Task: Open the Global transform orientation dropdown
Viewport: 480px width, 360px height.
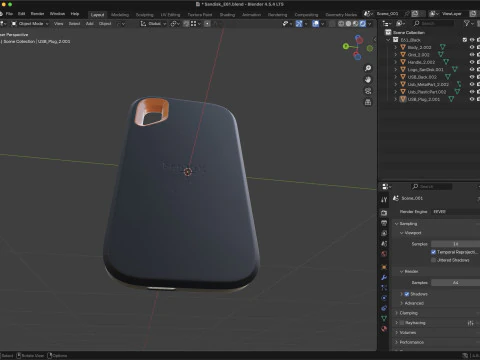Action: coord(153,24)
